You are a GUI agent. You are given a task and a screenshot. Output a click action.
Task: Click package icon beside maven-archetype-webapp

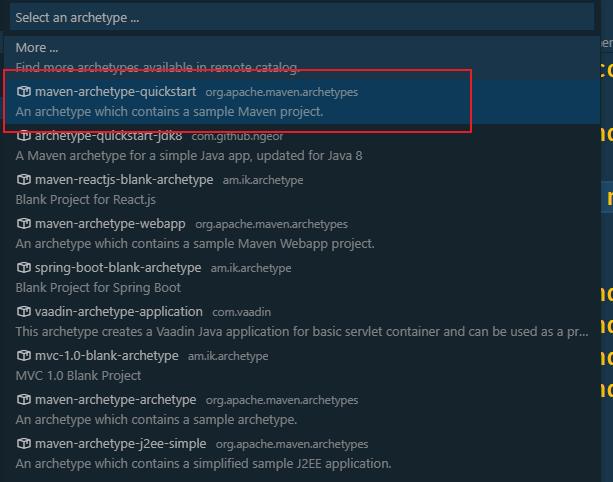(24, 224)
